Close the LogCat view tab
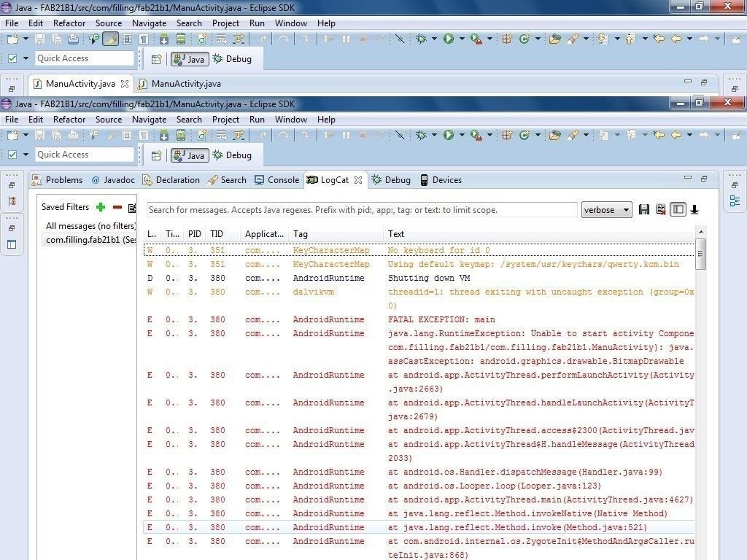 [x=358, y=180]
